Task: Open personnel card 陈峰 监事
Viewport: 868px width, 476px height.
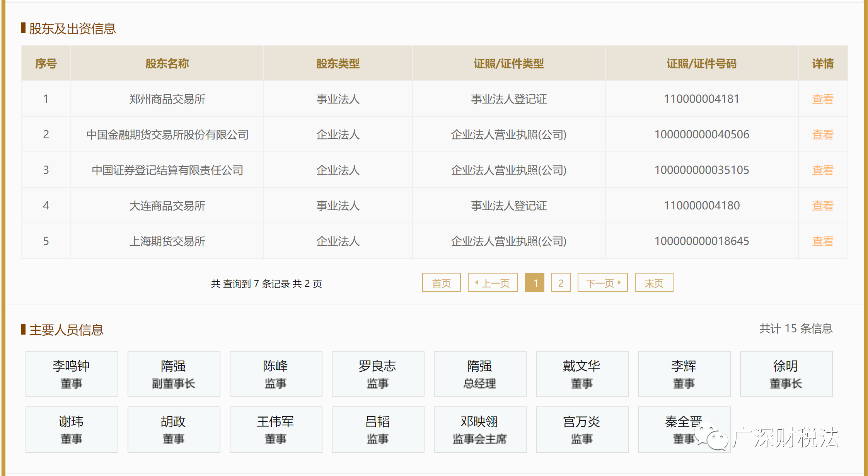Action: 276,374
